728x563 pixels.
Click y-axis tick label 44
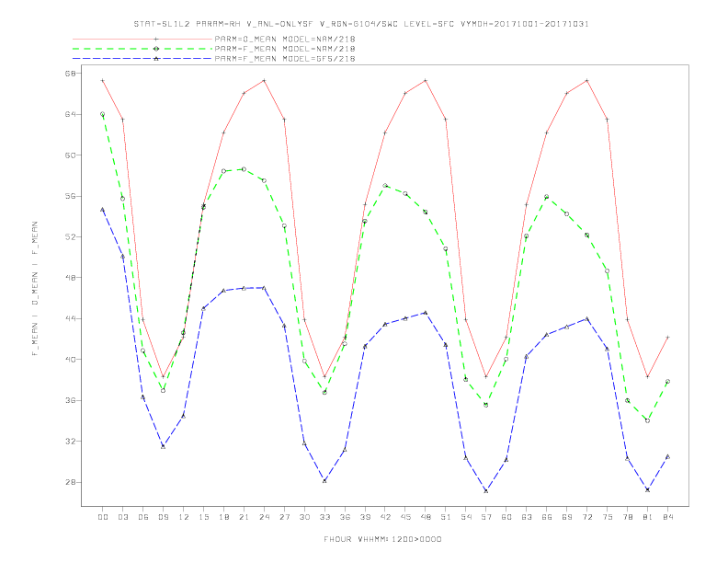(71, 318)
